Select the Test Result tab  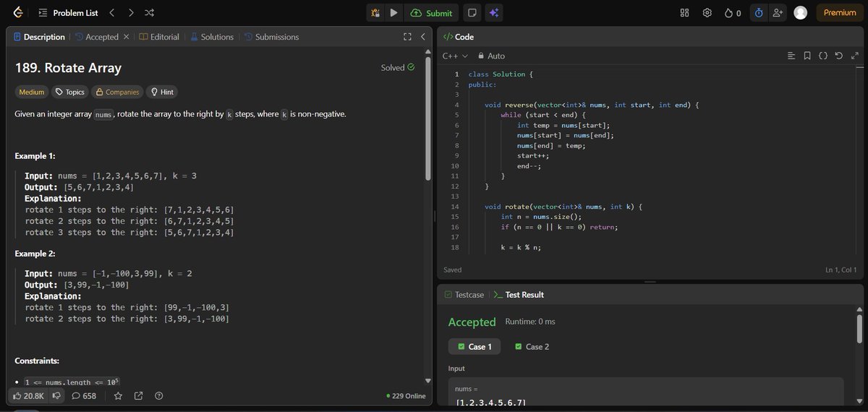coord(519,295)
